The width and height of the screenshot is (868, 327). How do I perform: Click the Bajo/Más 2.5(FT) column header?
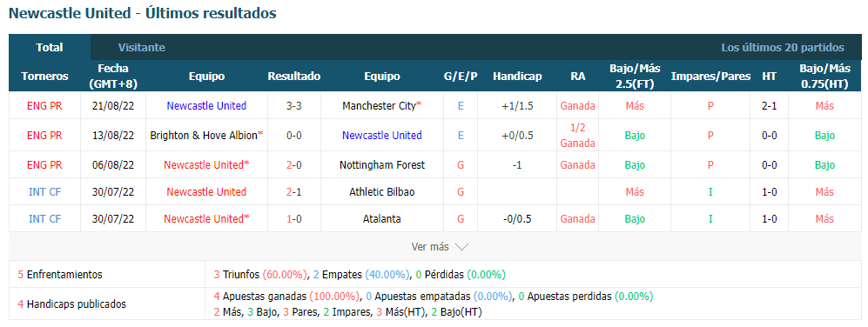point(635,77)
